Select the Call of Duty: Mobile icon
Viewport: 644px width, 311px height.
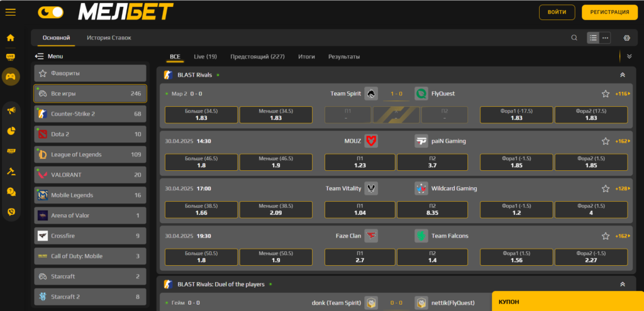point(43,256)
